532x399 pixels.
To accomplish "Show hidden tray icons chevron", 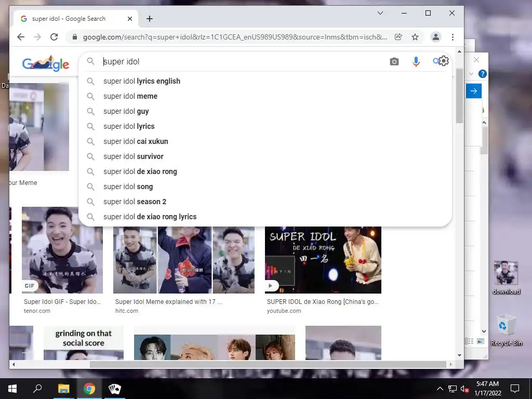I will coord(440,389).
